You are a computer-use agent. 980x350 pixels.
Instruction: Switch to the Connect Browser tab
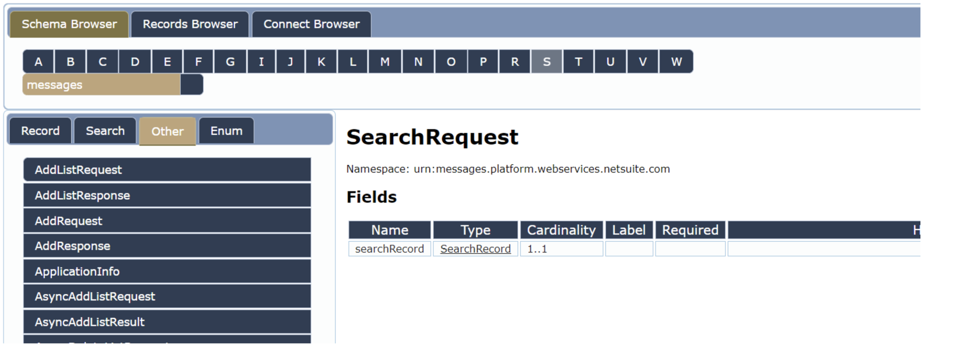coord(311,24)
